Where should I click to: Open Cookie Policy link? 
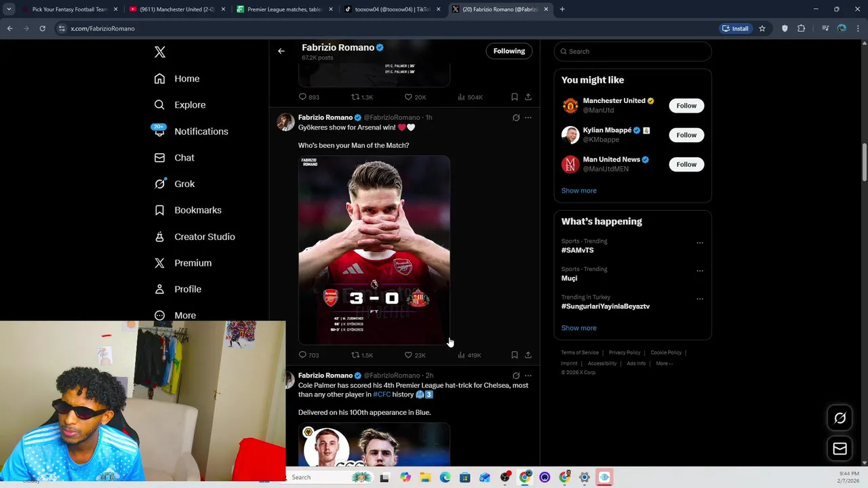click(x=666, y=352)
